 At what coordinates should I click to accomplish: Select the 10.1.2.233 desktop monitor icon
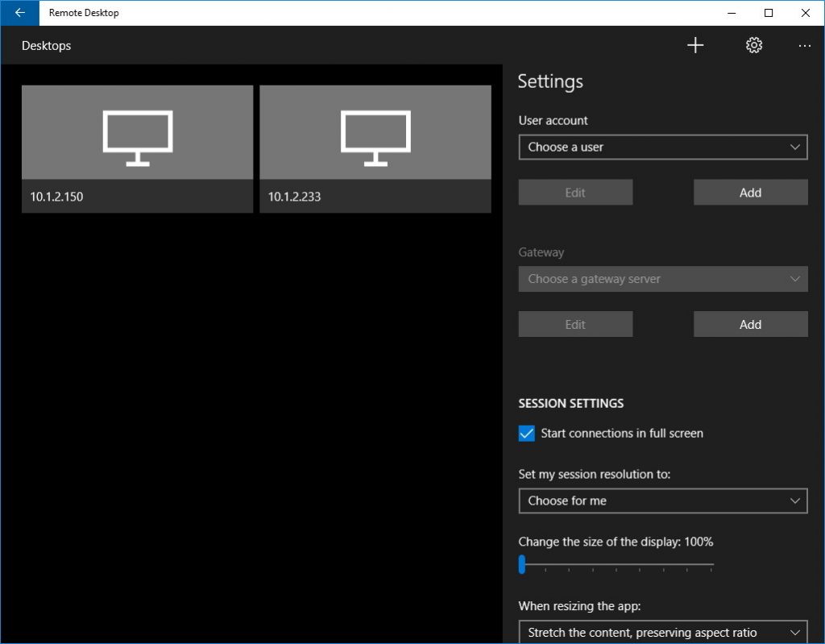click(x=375, y=132)
